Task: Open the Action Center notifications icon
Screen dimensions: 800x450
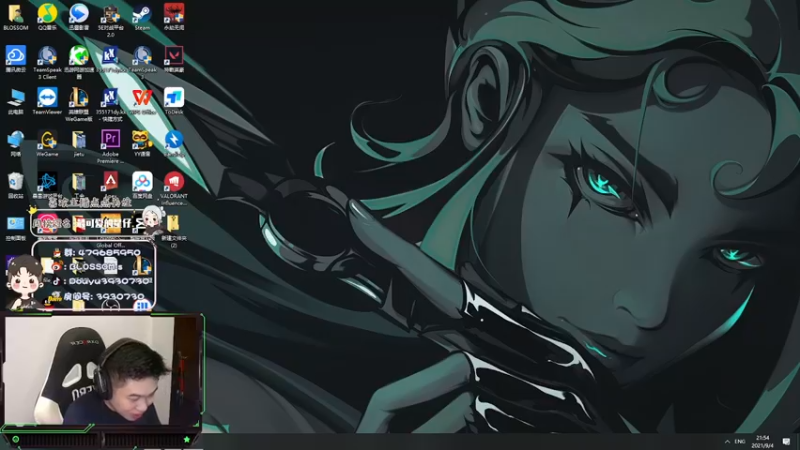Action: tap(786, 441)
